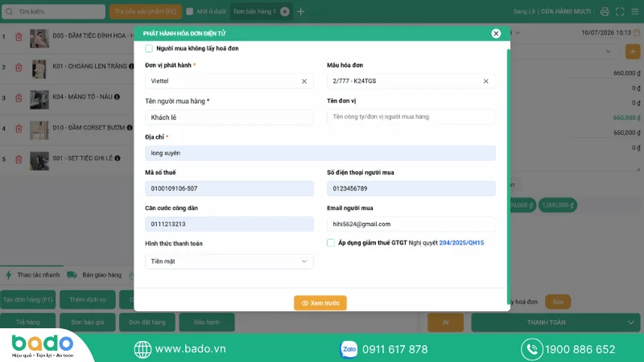Open the calendar icon next to order date
The image size is (644, 362).
click(637, 32)
